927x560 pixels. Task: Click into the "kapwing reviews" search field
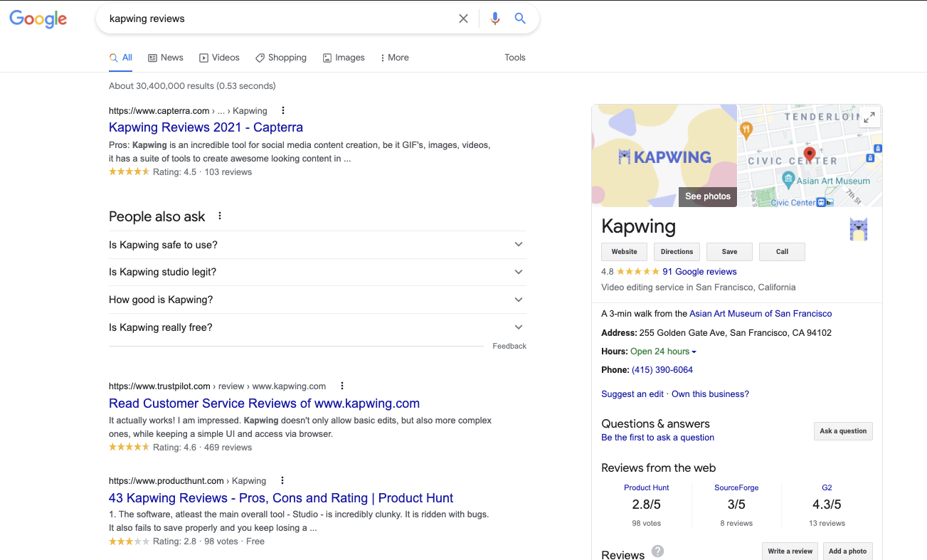[277, 19]
